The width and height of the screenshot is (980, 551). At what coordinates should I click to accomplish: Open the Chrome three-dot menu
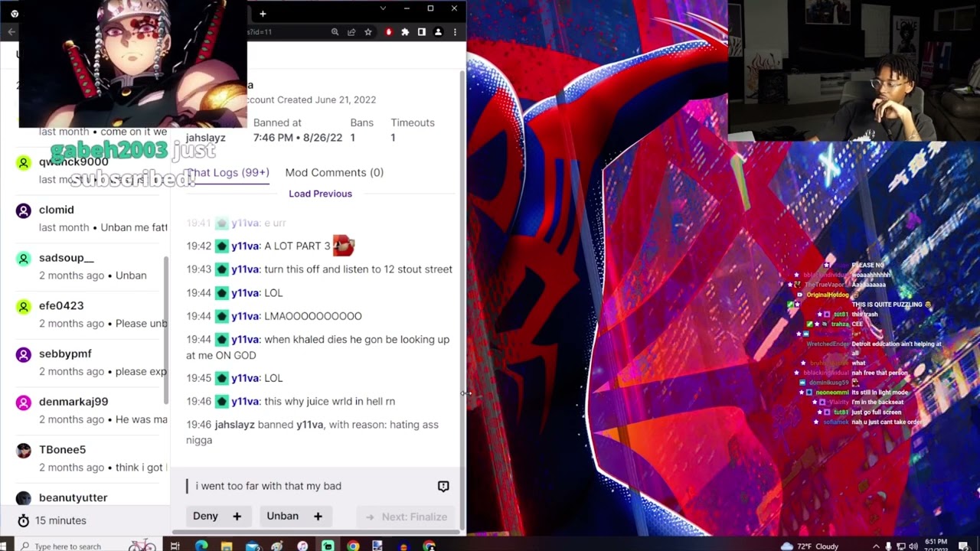[x=455, y=32]
